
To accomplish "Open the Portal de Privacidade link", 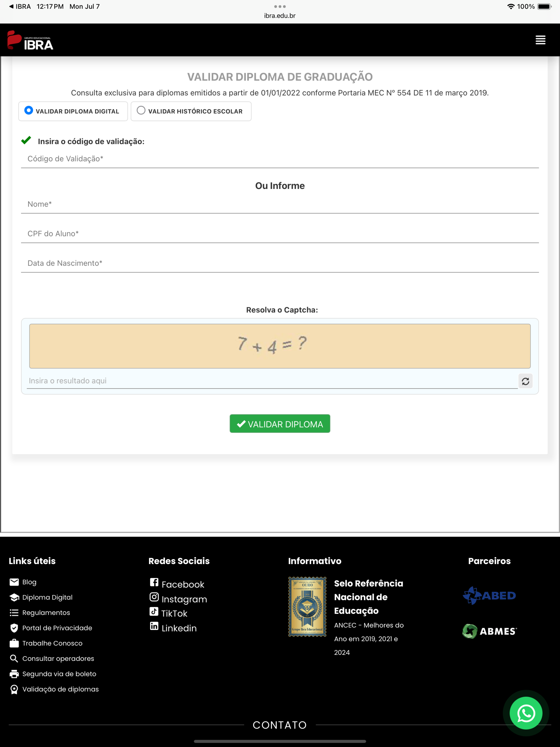I will [57, 628].
